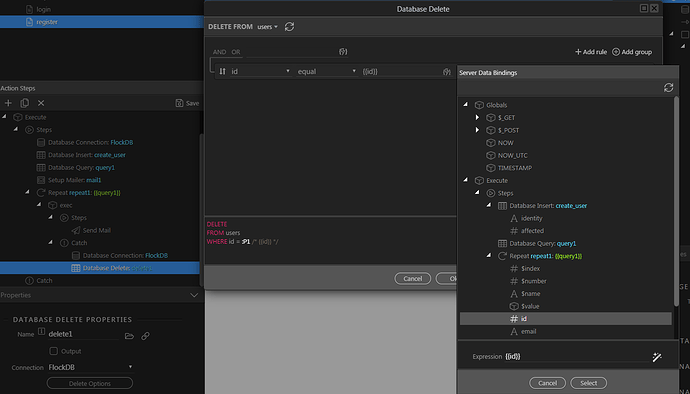Select the Send Mail step
Viewport: 690px width, 394px height.
pyautogui.click(x=96, y=230)
